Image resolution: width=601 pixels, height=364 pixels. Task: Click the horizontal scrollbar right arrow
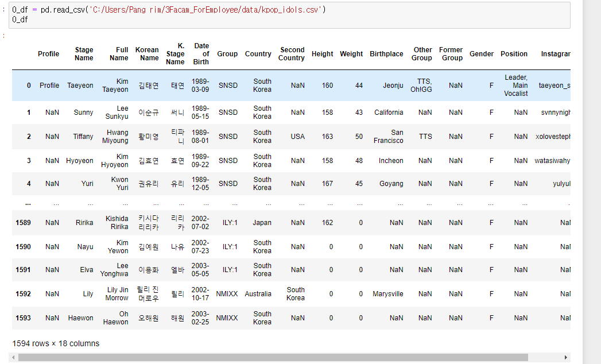tap(566, 358)
